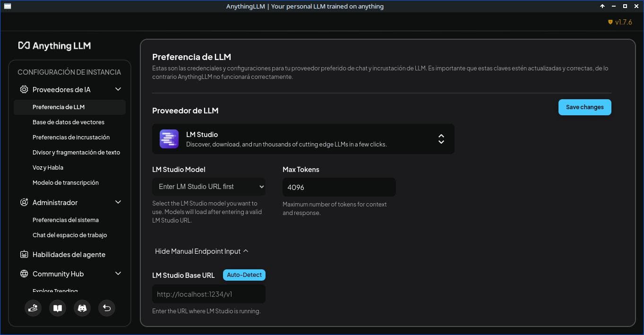Click the Save changes button
The height and width of the screenshot is (335, 644).
tap(584, 107)
